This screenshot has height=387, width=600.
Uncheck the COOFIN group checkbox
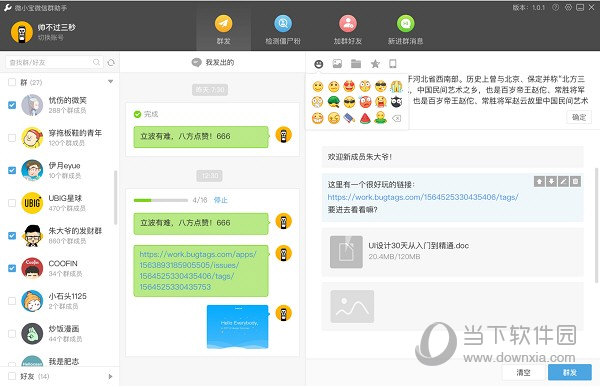click(12, 268)
